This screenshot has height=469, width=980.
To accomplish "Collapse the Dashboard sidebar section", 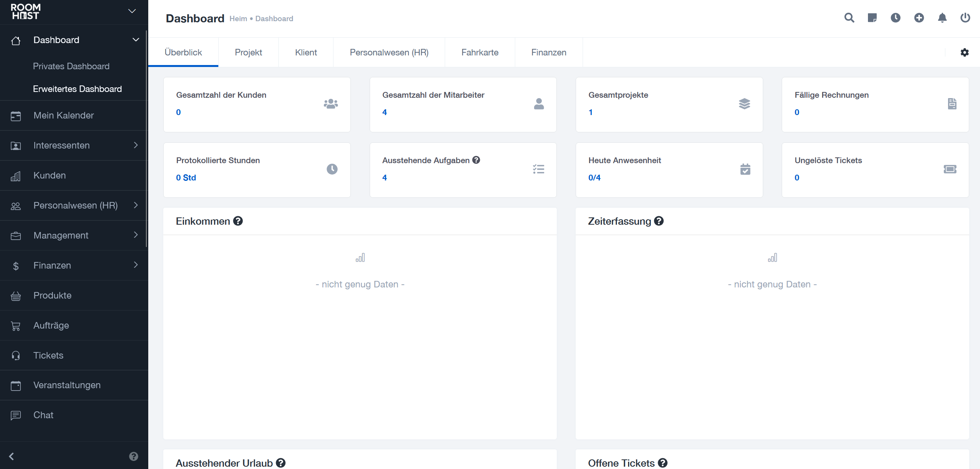I will click(136, 40).
